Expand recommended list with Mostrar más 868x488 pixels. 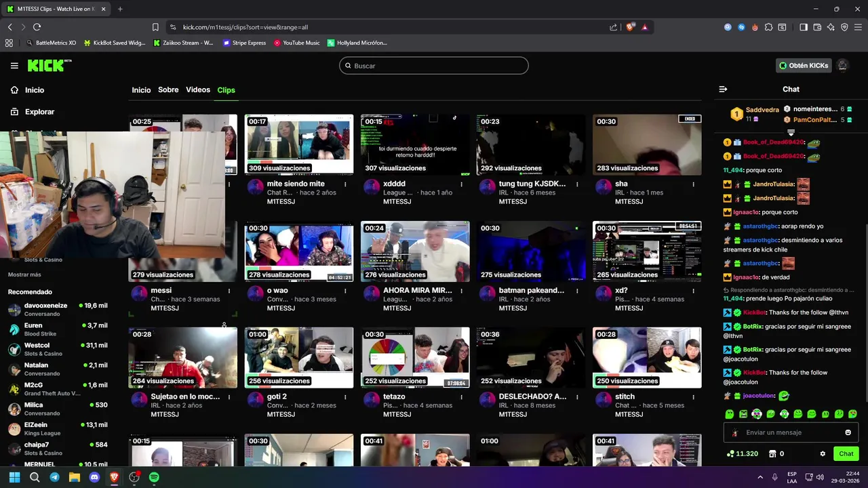pyautogui.click(x=24, y=274)
